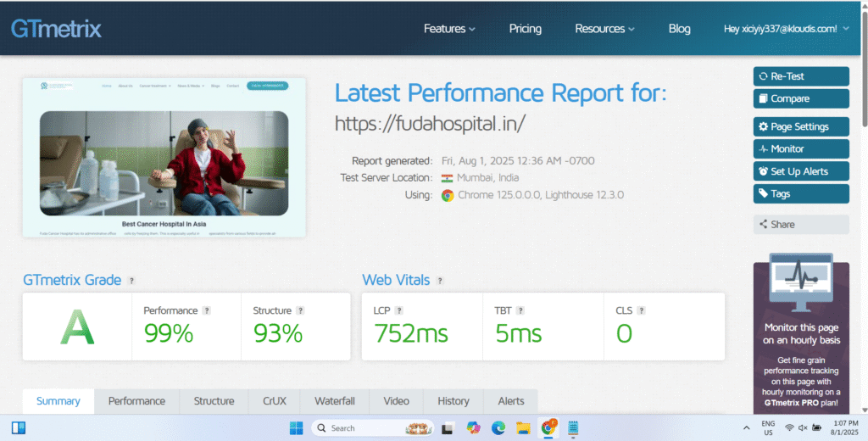Image resolution: width=868 pixels, height=441 pixels.
Task: Open the user account dropdown
Action: pos(786,29)
